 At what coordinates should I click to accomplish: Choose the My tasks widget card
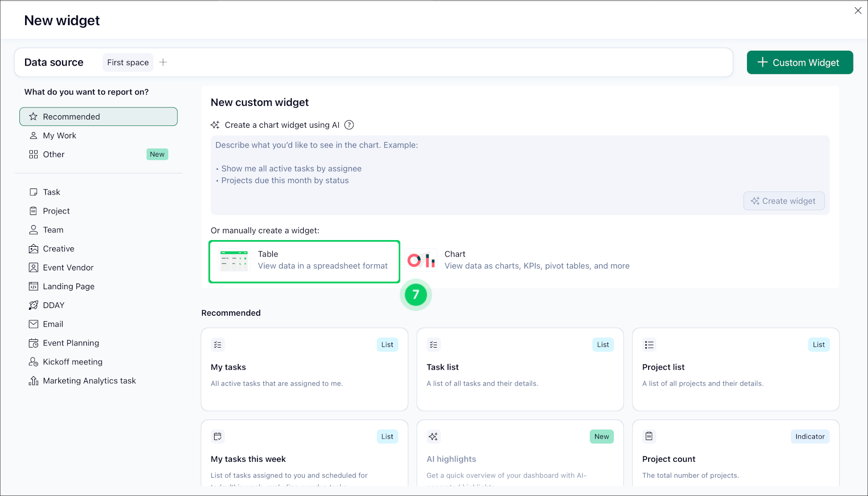304,369
